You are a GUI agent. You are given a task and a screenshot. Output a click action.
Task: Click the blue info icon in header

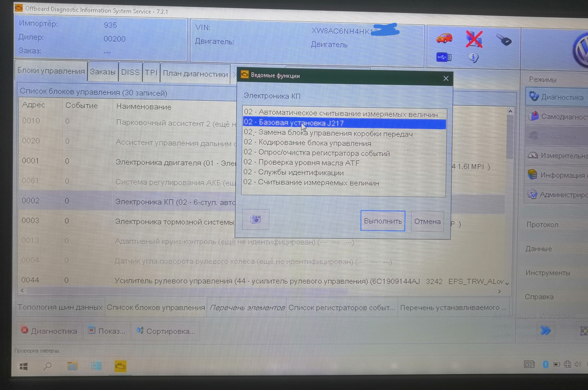pos(473,58)
